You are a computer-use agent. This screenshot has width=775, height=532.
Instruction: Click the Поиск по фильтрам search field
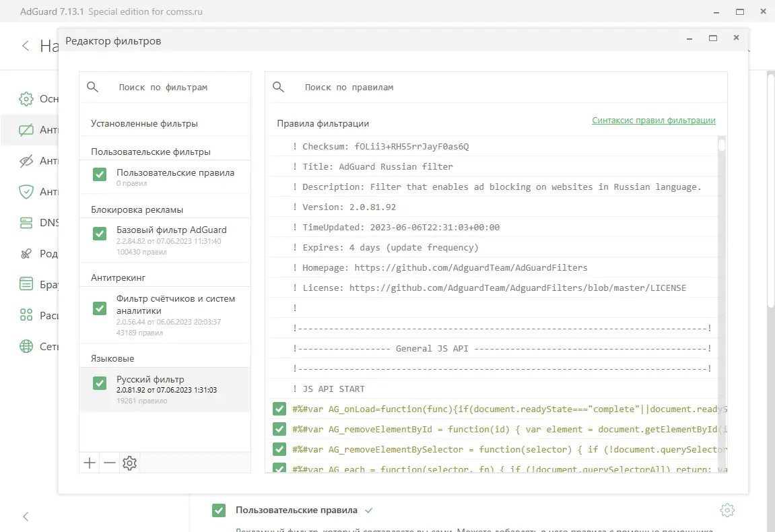(x=176, y=88)
